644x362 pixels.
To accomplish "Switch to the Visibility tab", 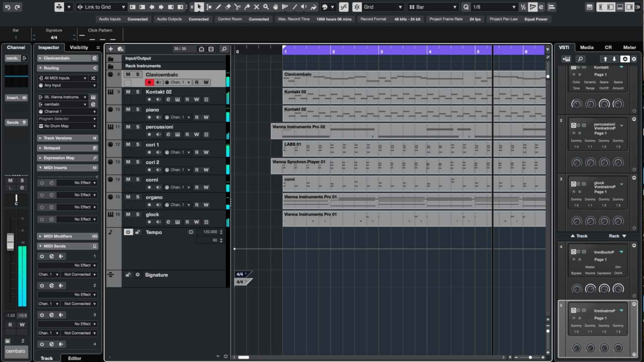I will [79, 47].
